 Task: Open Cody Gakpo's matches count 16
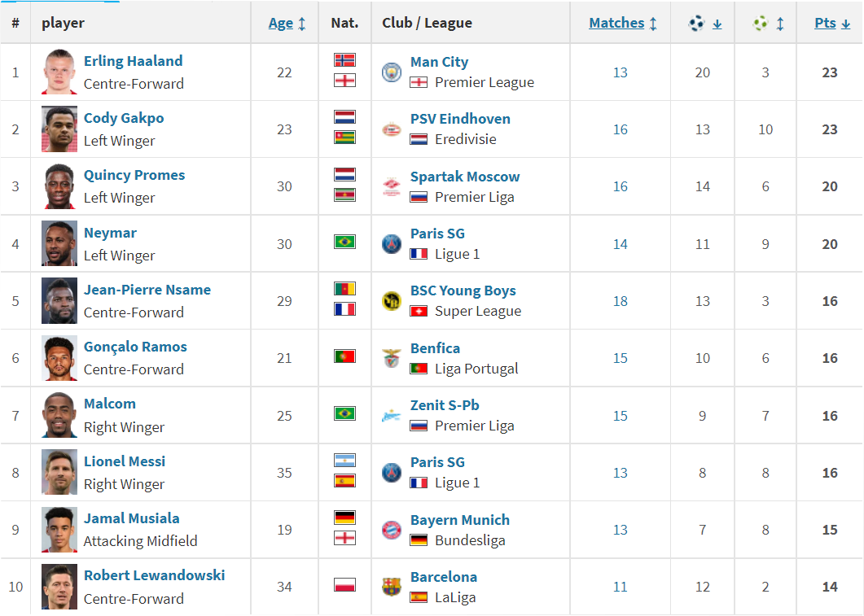621,129
